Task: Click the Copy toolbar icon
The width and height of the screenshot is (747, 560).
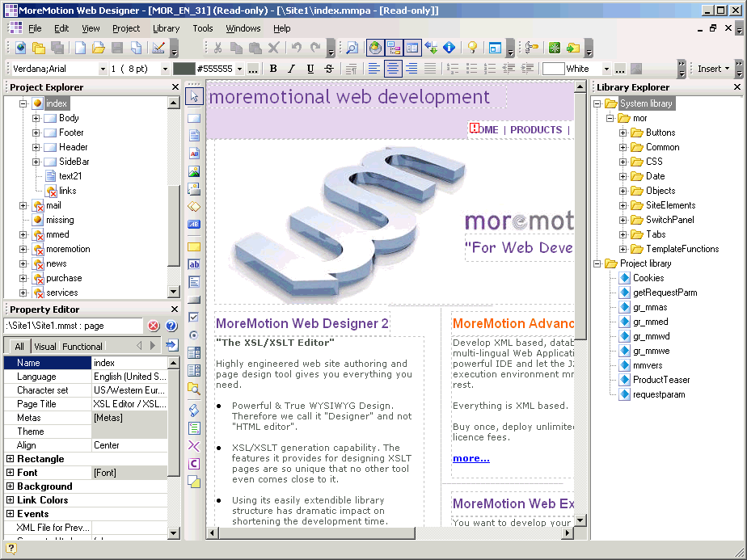Action: pyautogui.click(x=236, y=48)
